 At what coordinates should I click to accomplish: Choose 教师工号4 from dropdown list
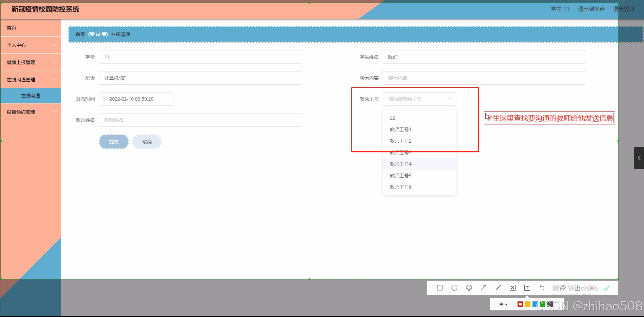[401, 164]
